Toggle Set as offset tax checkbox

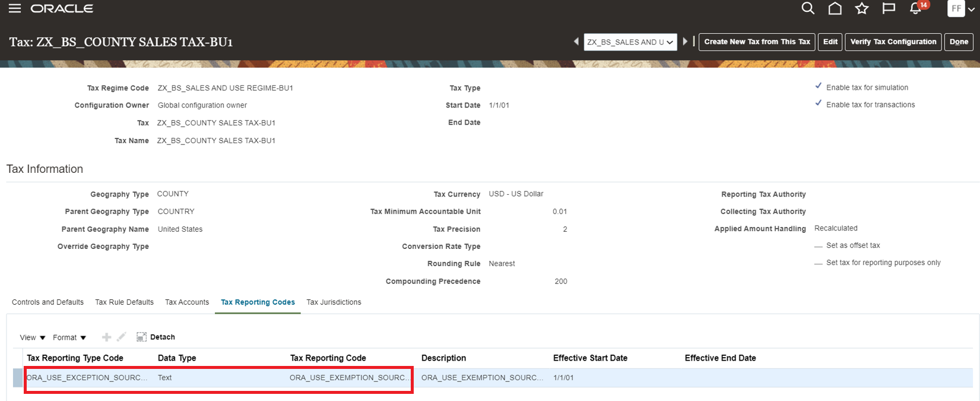point(819,245)
